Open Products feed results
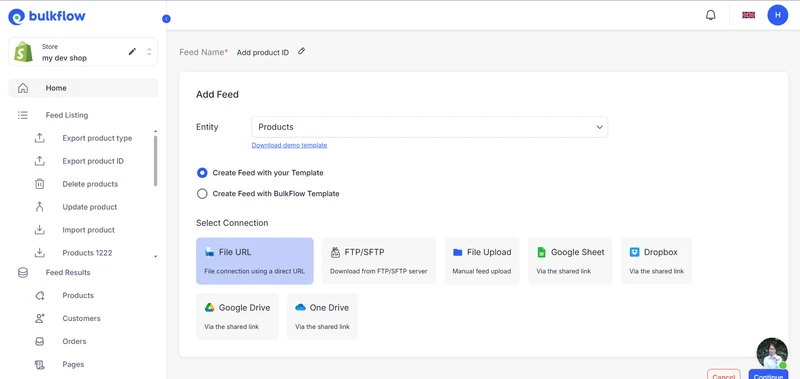The height and width of the screenshot is (379, 800). (78, 295)
